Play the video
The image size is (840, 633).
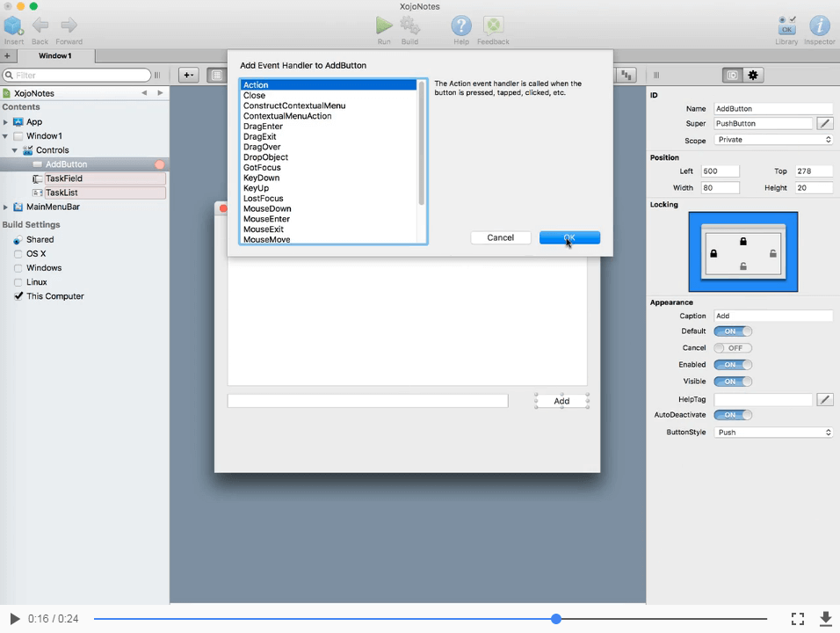[15, 619]
